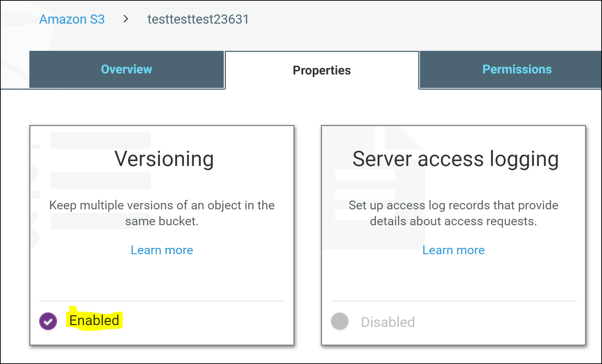Switch to the Overview tab
The image size is (602, 364).
click(x=126, y=69)
